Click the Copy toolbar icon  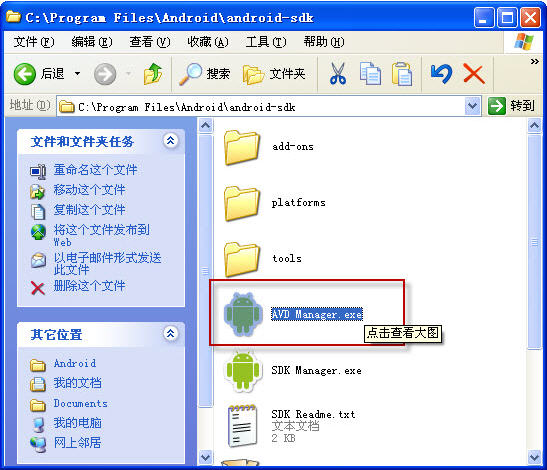pos(370,74)
